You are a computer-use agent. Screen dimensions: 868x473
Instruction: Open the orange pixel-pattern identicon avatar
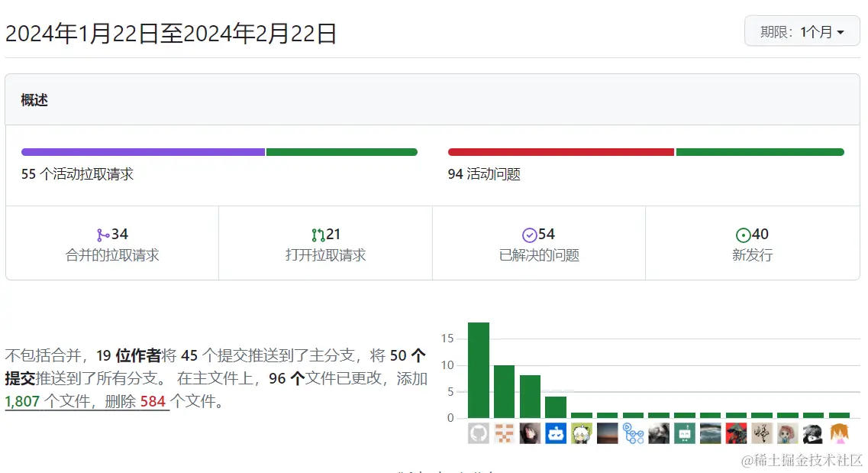[504, 433]
